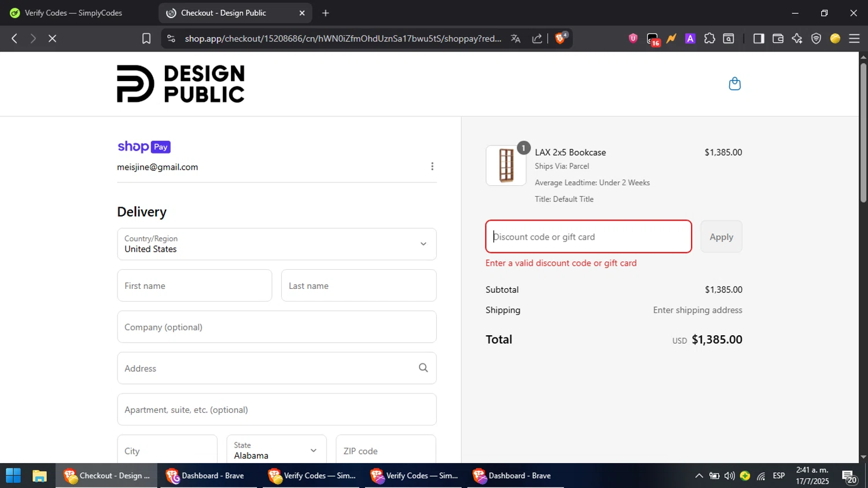The image size is (868, 488).
Task: Click the browser forward arrow
Action: pos(33,38)
